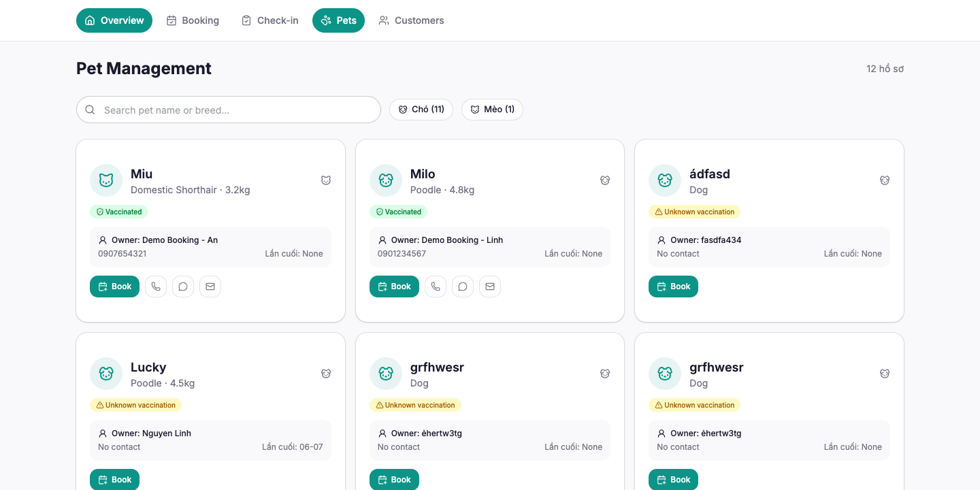This screenshot has height=490, width=980.
Task: Open the Booking tab
Action: (193, 20)
